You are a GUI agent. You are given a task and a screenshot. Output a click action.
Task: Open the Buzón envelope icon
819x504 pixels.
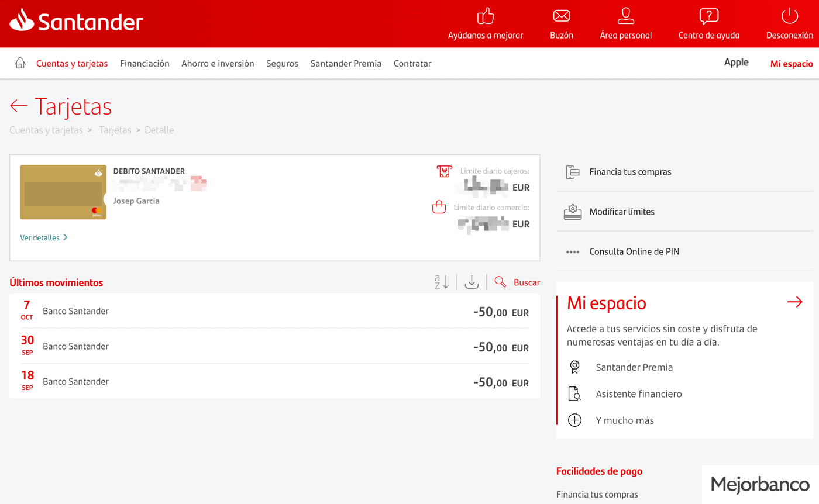[x=561, y=16]
